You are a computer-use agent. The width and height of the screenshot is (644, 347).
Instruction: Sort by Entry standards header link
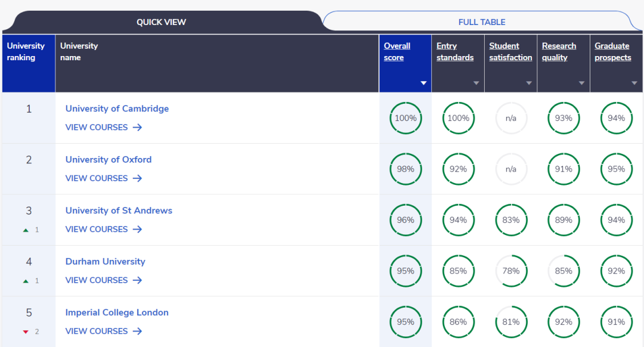454,52
